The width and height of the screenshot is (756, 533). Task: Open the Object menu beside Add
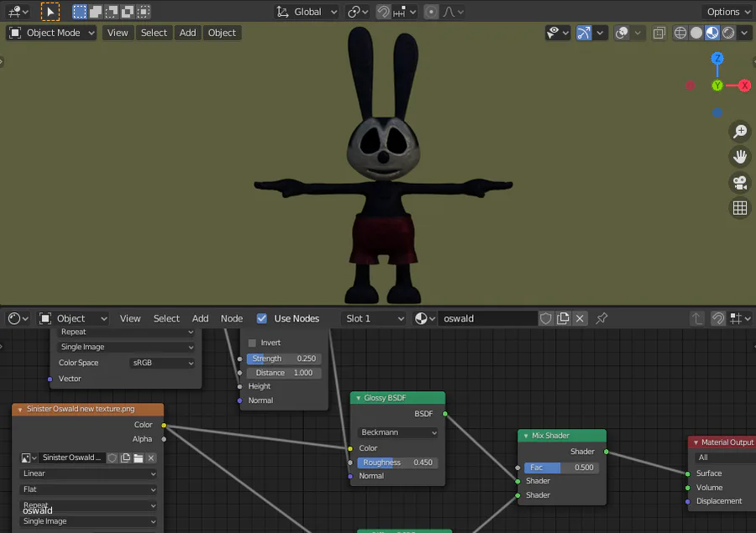[x=222, y=33]
